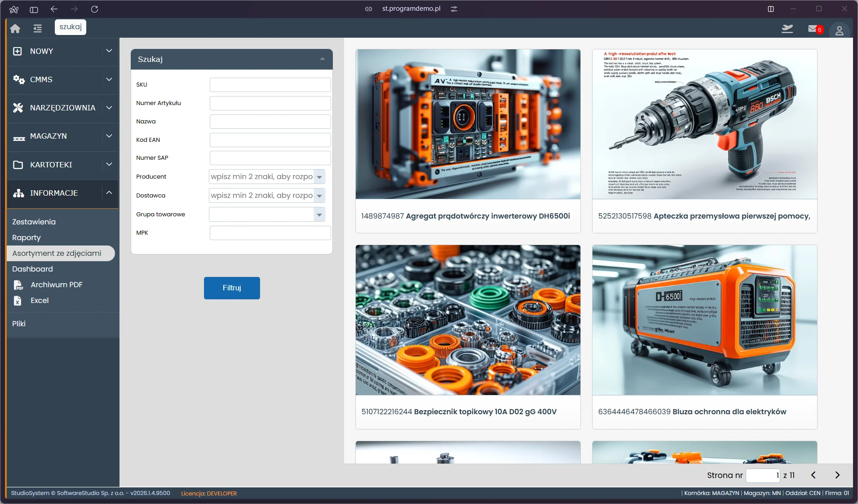Focus the Kod EAN input field
Viewport: 858px width, 504px height.
[x=270, y=140]
